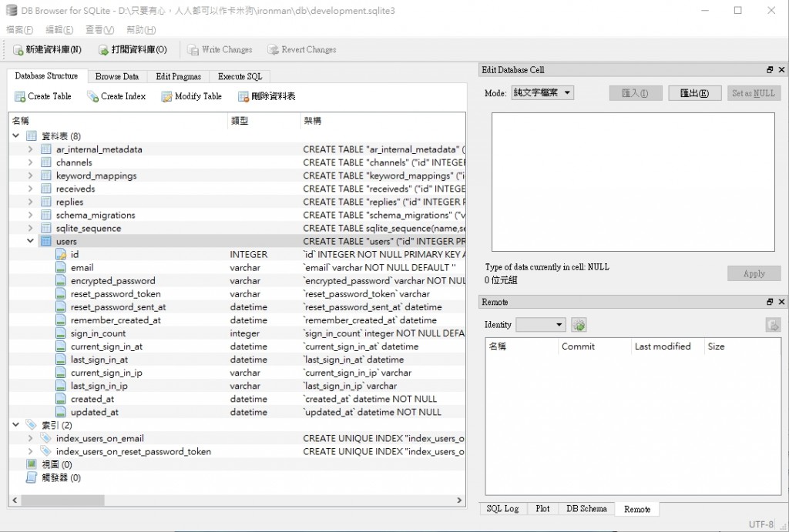Screen dimensions: 789x532
Task: Click the Write Changes toolbar icon
Action: tap(193, 50)
